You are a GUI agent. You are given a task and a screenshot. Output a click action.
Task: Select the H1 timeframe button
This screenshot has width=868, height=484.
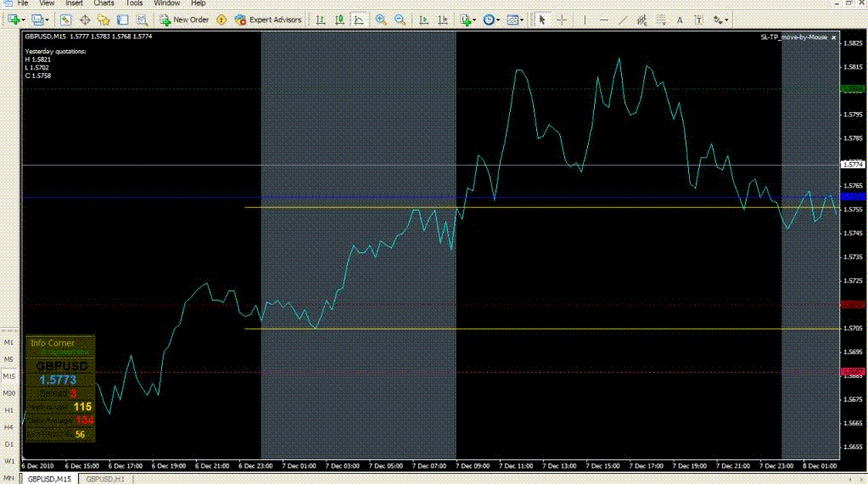tap(8, 410)
